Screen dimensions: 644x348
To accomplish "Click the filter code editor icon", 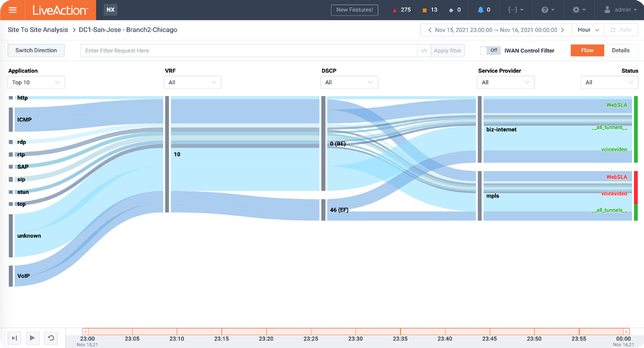I will [x=424, y=50].
